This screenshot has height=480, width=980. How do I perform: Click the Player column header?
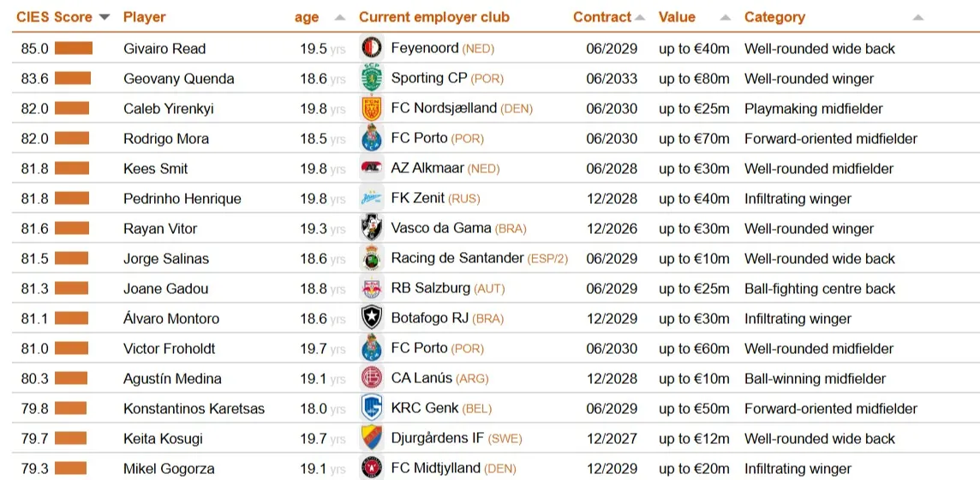(x=145, y=17)
